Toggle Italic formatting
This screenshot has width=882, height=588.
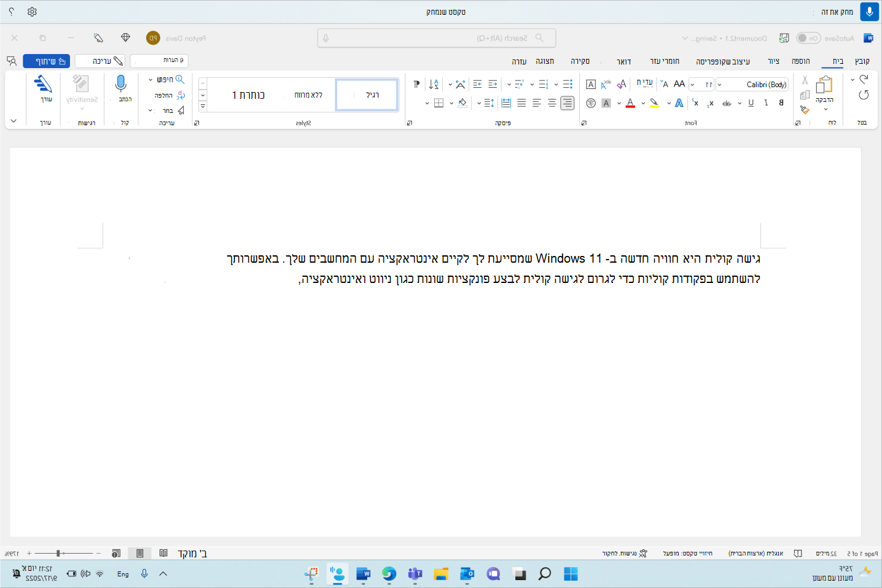click(x=766, y=103)
